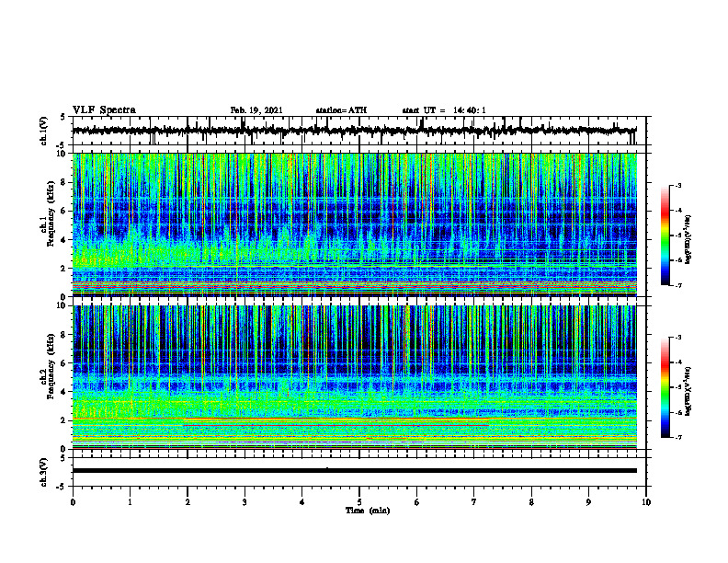Click time axis tick label 0

click(x=73, y=502)
